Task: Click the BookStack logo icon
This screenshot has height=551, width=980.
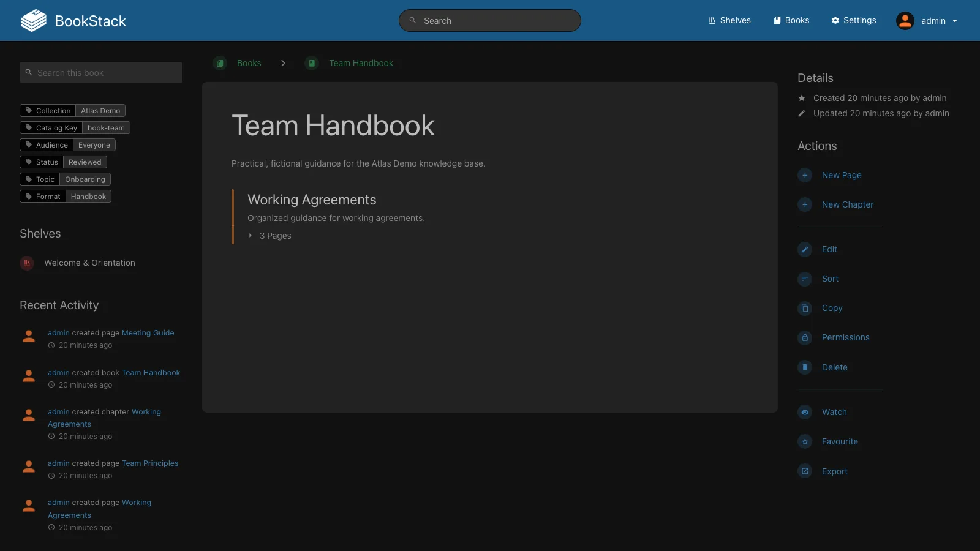Action: (x=34, y=20)
